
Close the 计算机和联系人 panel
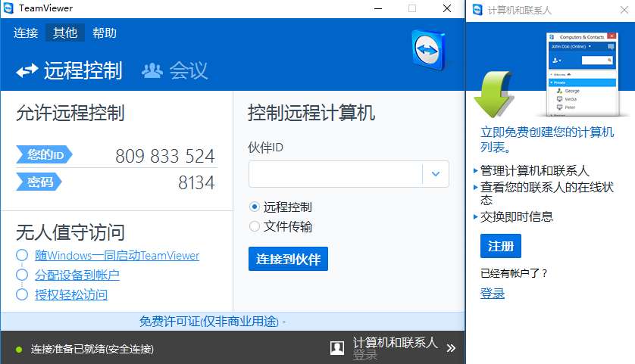(624, 10)
